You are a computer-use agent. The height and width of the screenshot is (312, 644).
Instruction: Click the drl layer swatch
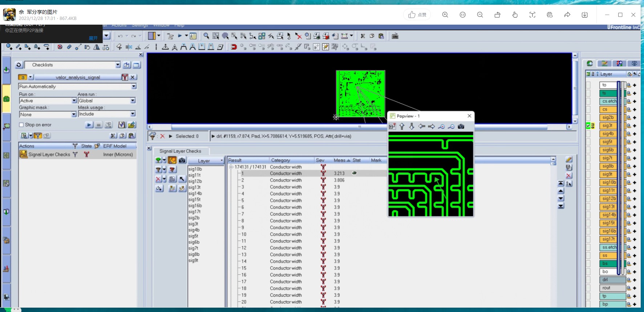(x=612, y=280)
